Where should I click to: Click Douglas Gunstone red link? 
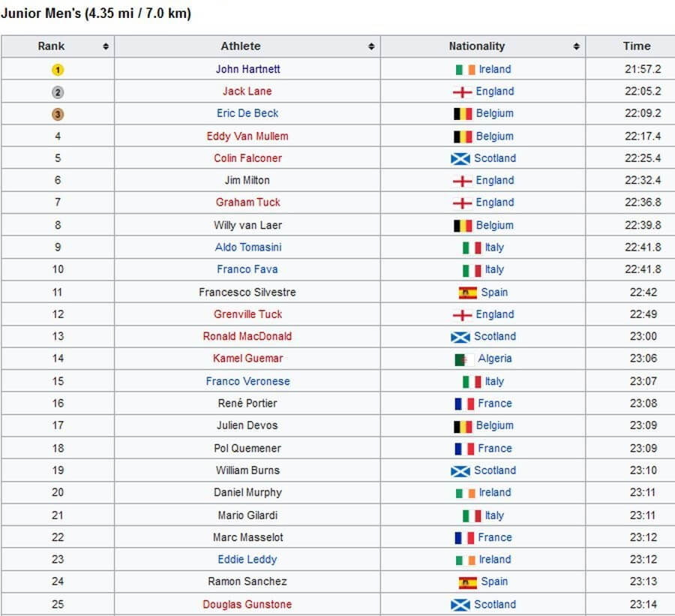247,604
